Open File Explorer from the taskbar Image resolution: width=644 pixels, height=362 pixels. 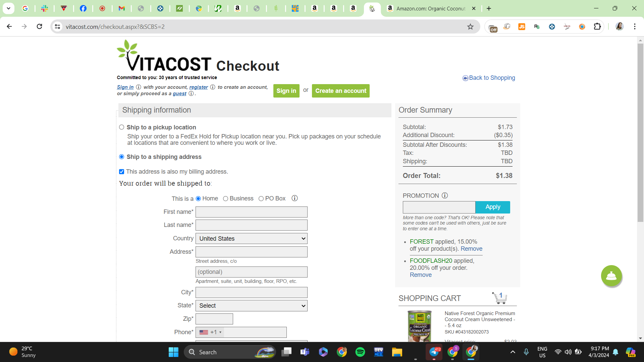(397, 352)
